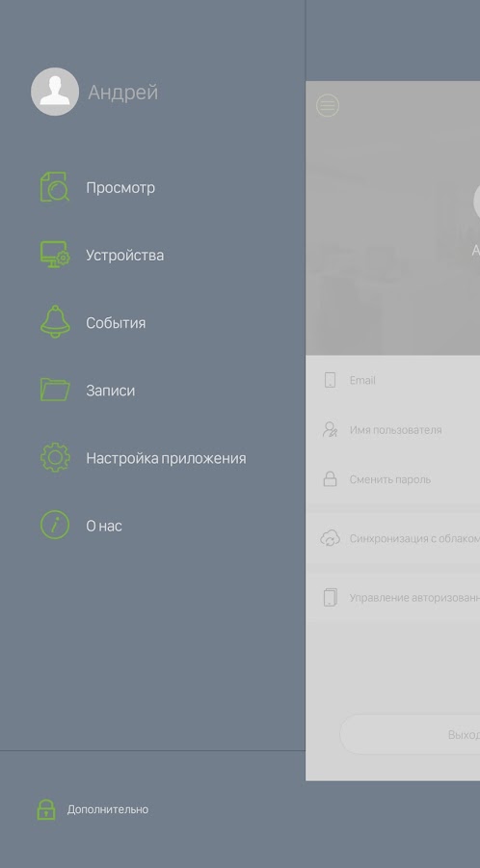Toggle the hamburger menu icon
The height and width of the screenshot is (868, 480).
click(328, 105)
